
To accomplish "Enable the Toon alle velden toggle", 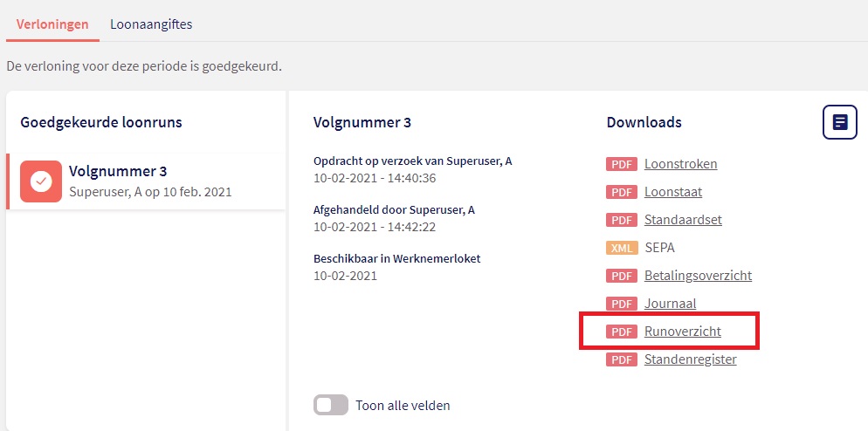I will tap(331, 405).
